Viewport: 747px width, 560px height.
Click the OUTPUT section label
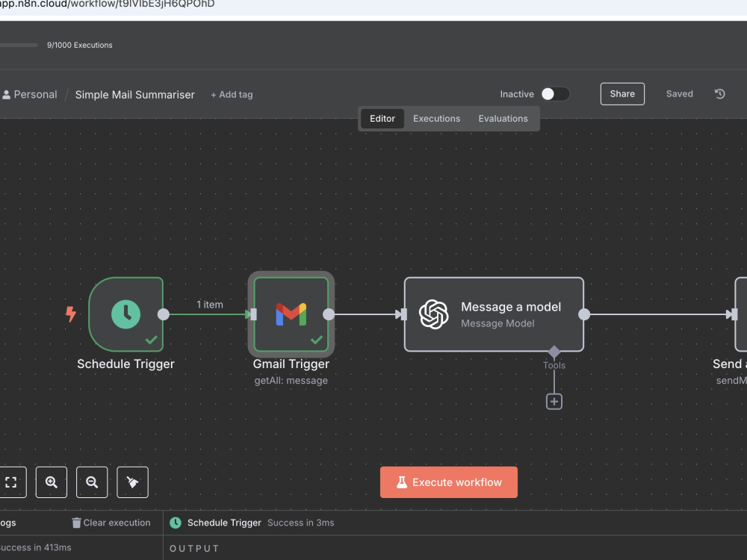pos(194,549)
